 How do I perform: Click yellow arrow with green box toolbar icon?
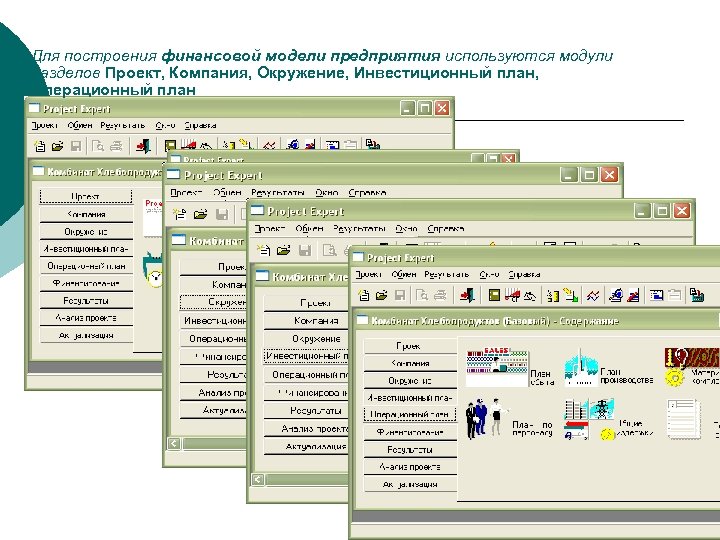571,295
